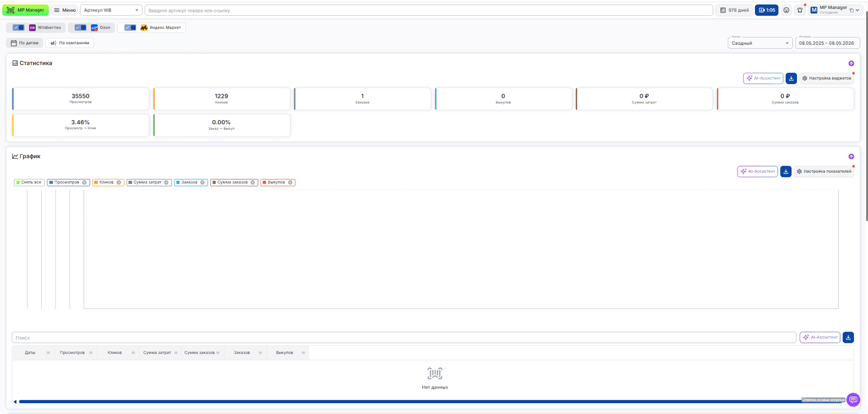Open the support chat bubble icon

point(853,399)
